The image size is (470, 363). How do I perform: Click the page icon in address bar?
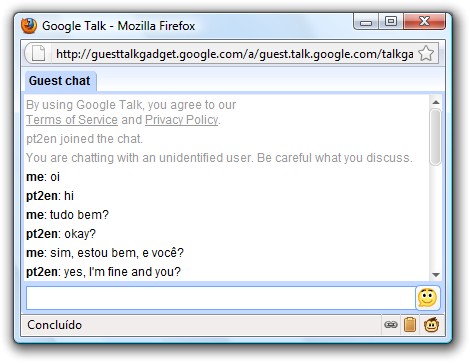click(x=38, y=53)
